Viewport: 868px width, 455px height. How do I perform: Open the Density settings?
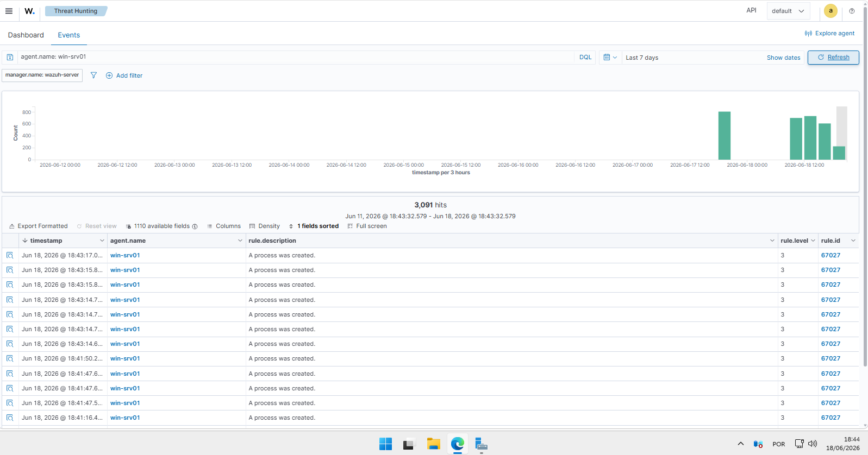265,226
